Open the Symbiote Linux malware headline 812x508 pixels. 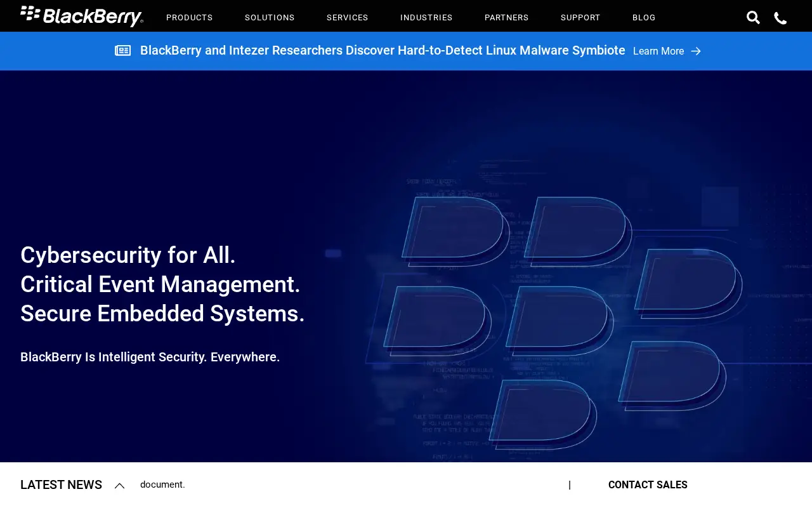pyautogui.click(x=383, y=51)
